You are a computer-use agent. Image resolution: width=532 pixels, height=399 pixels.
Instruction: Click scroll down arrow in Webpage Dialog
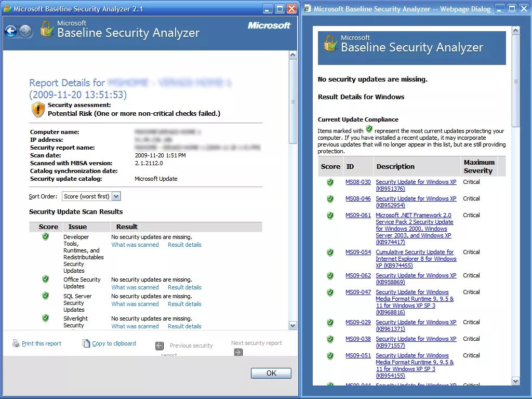tap(516, 381)
